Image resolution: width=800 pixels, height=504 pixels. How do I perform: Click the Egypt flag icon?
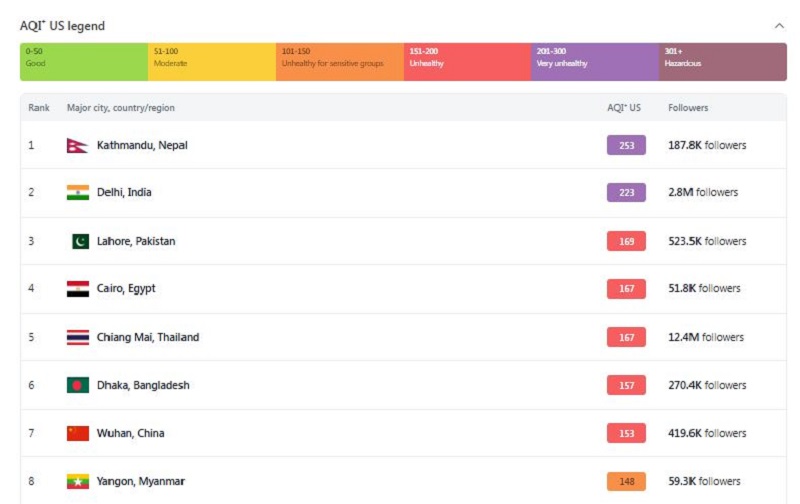pyautogui.click(x=78, y=289)
